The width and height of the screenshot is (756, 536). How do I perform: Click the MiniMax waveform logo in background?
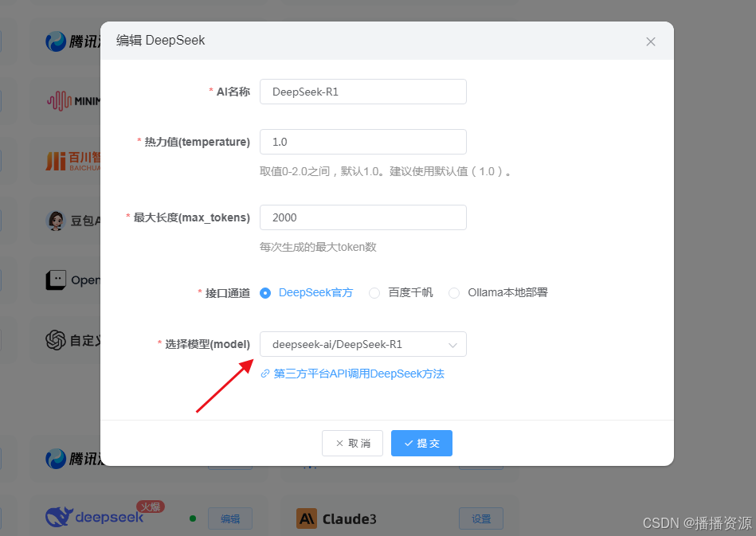(x=59, y=100)
